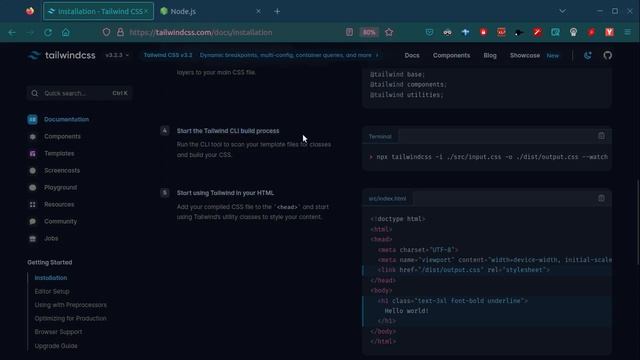Open the GitHub repository icon
Viewport: 640px width, 360px height.
(x=608, y=55)
